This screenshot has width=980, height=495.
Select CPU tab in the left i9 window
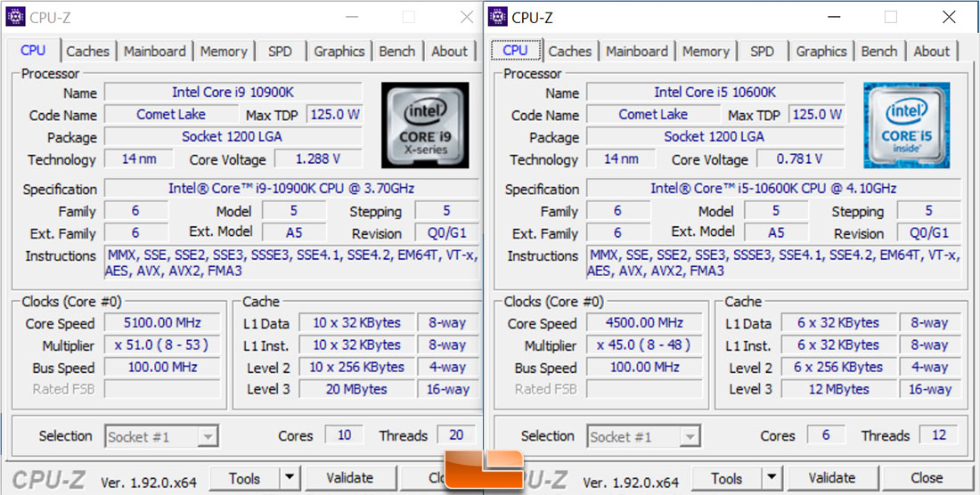tap(33, 50)
